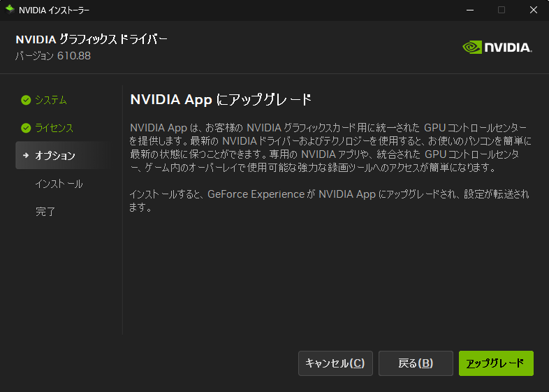Click the NVIDIA グラフィックス ドライバー title
This screenshot has height=392, width=549.
(x=91, y=39)
